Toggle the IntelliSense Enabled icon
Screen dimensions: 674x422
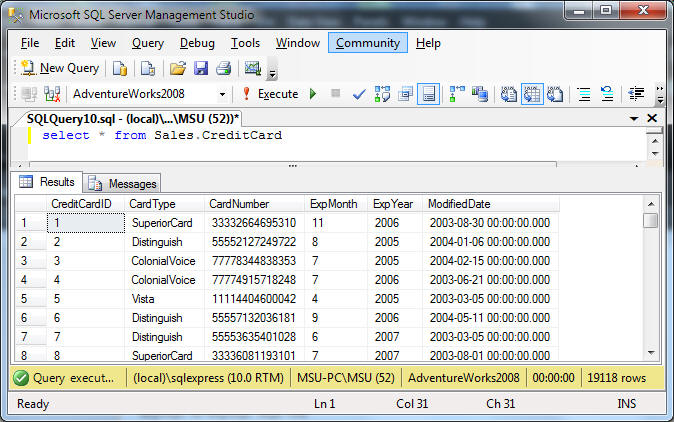(429, 94)
